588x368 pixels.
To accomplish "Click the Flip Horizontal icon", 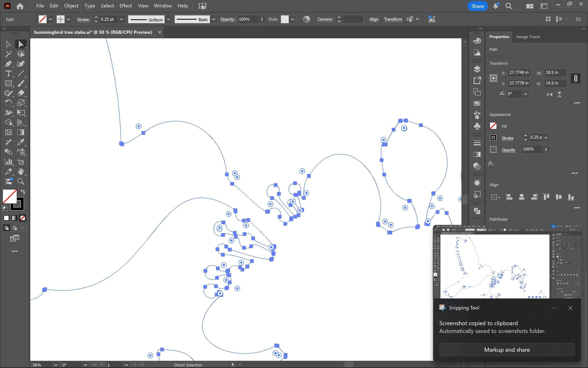I will pyautogui.click(x=549, y=94).
